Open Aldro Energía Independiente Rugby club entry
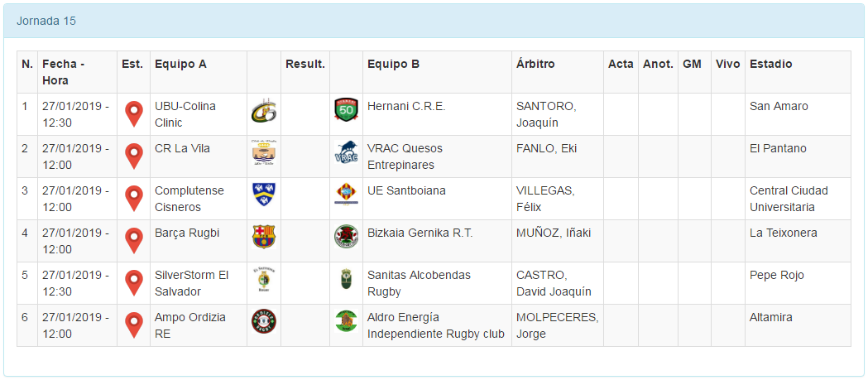 (435, 325)
